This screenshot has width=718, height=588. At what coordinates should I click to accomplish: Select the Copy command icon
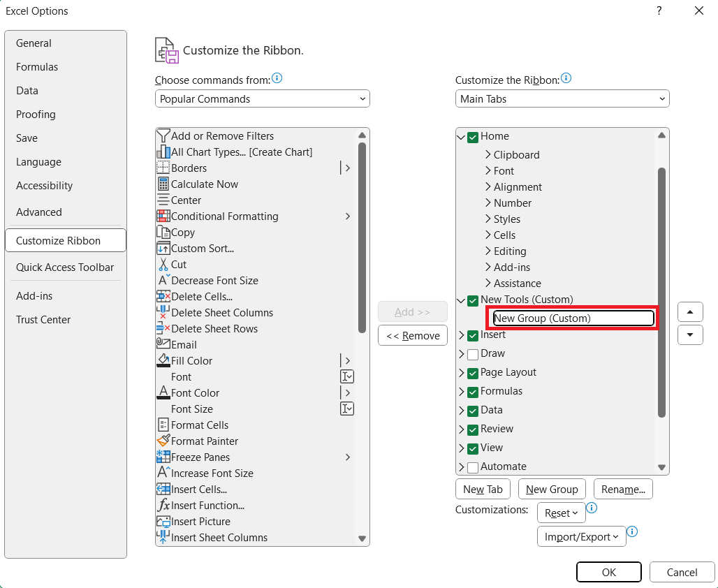click(x=163, y=232)
